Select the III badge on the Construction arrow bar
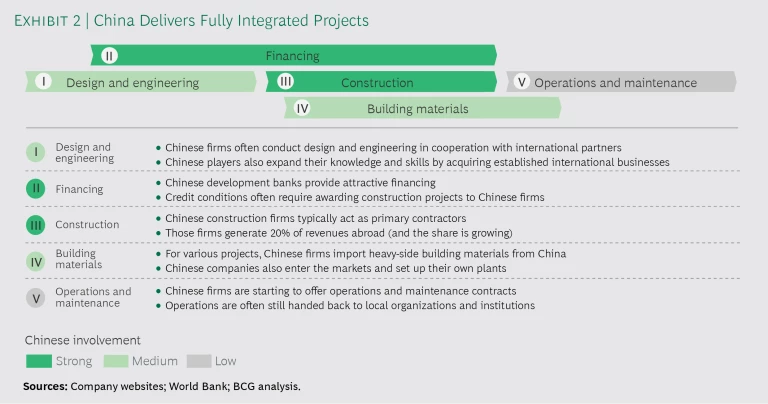 [x=286, y=82]
